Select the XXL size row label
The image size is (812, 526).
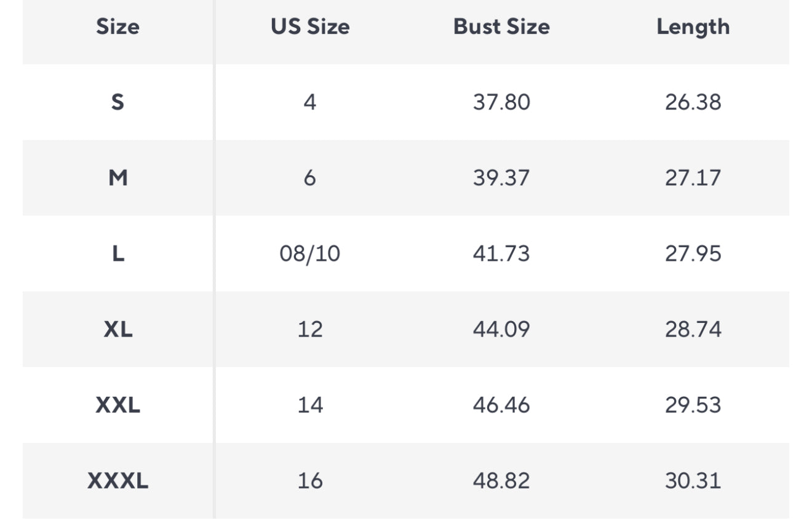coord(117,405)
